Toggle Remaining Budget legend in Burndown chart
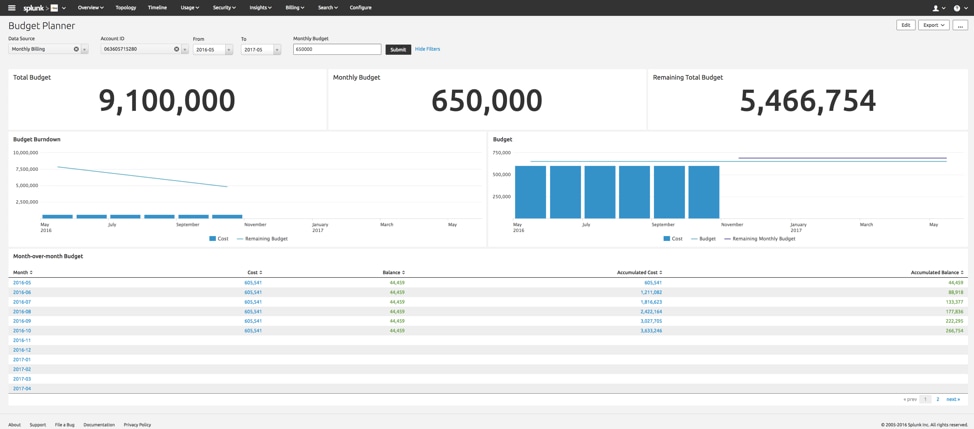This screenshot has width=974, height=429. point(262,238)
